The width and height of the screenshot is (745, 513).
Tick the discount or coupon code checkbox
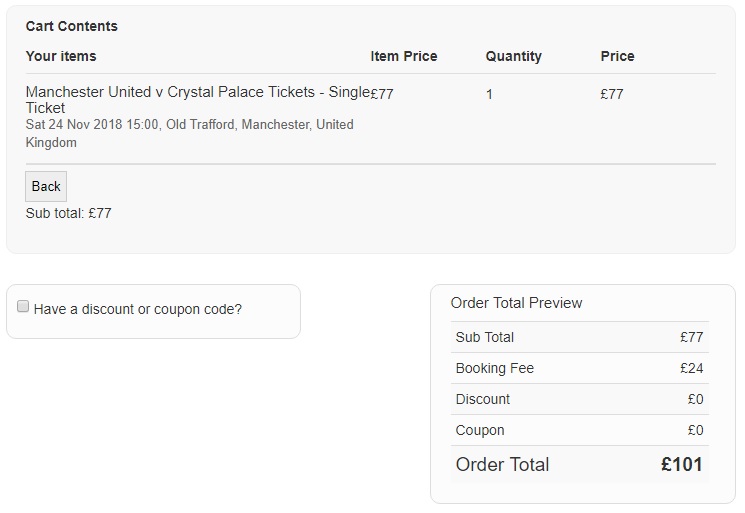click(23, 307)
